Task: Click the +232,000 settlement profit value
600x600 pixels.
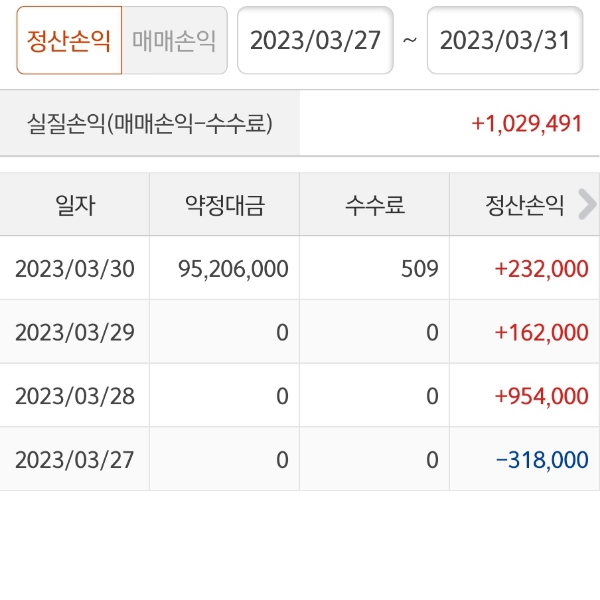Action: [541, 268]
